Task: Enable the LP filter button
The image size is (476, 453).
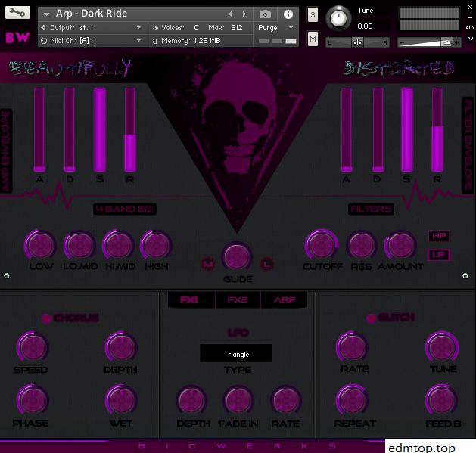Action: click(439, 255)
